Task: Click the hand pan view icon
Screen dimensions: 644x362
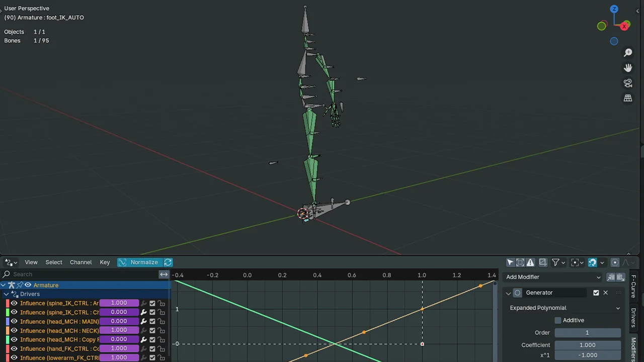Action: (x=628, y=68)
